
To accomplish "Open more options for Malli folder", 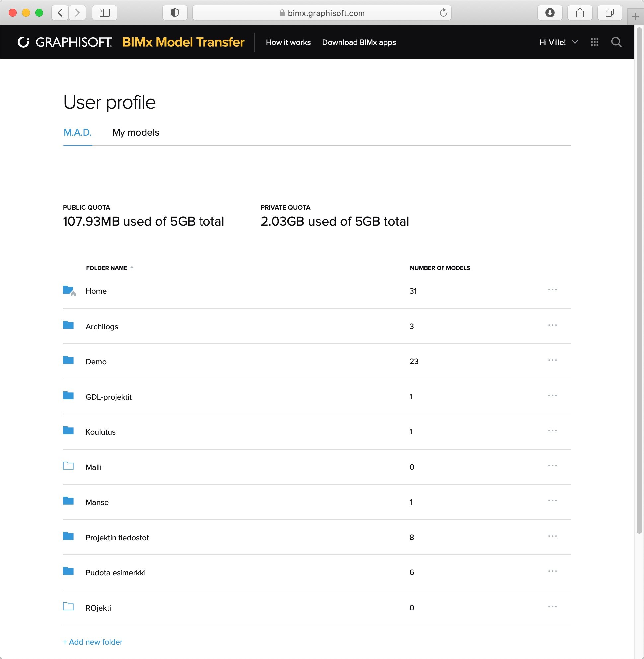I will click(x=552, y=466).
